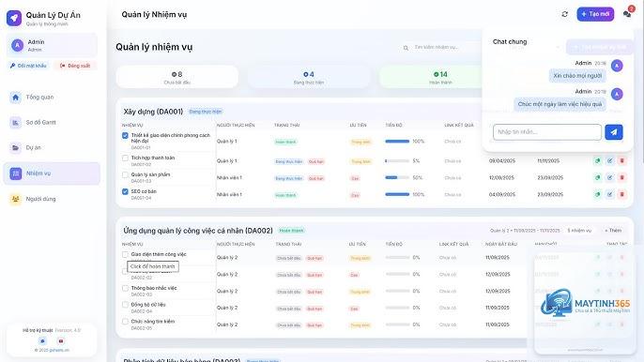Click the Tạo mới button
Viewport: 644px width, 362px height.
595,14
